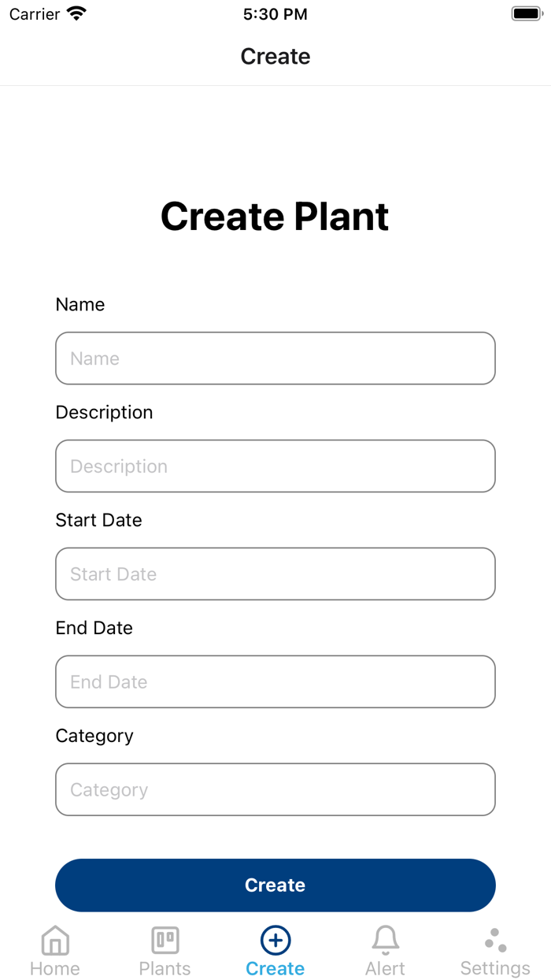Select the Start Date input field
551x980 pixels.
click(275, 574)
